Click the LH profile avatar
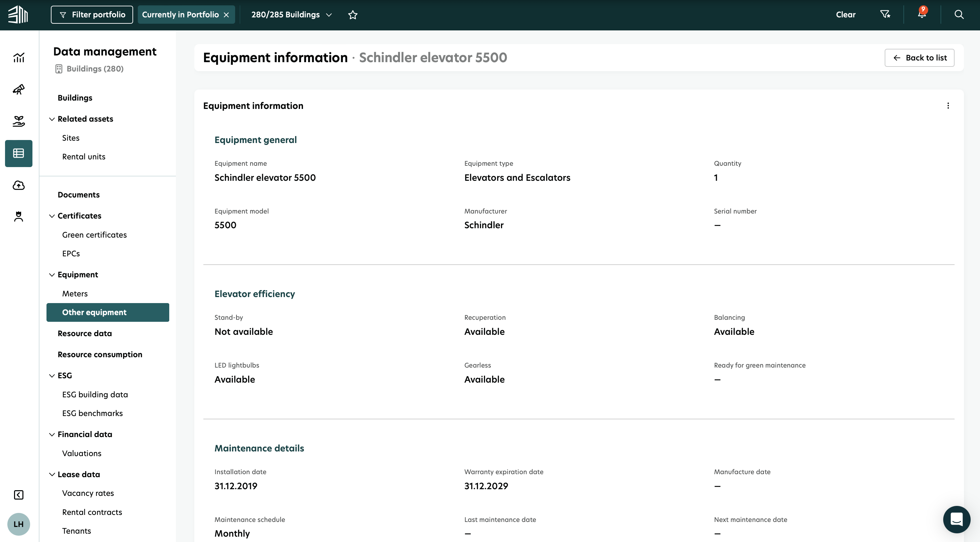Screen dimensions: 980x542 [19, 524]
